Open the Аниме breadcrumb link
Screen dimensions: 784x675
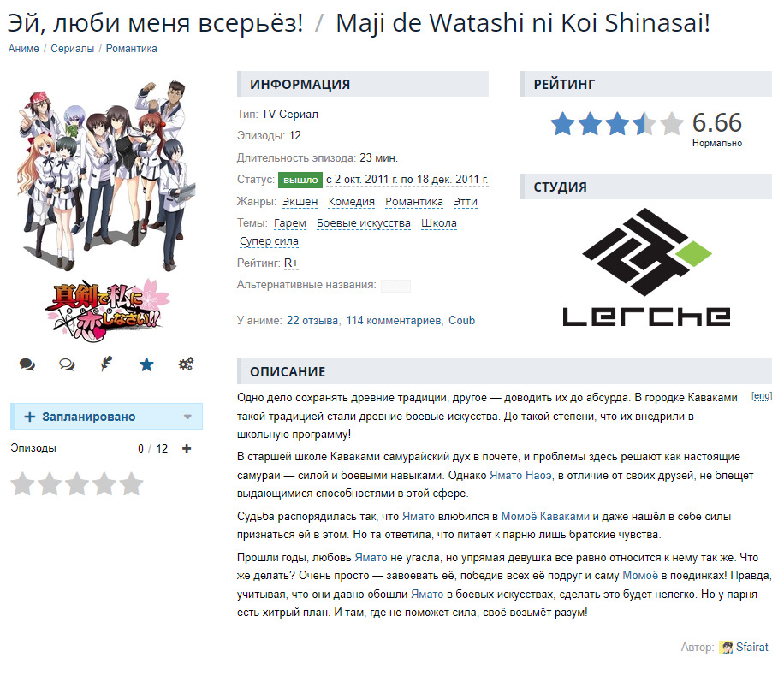[23, 49]
